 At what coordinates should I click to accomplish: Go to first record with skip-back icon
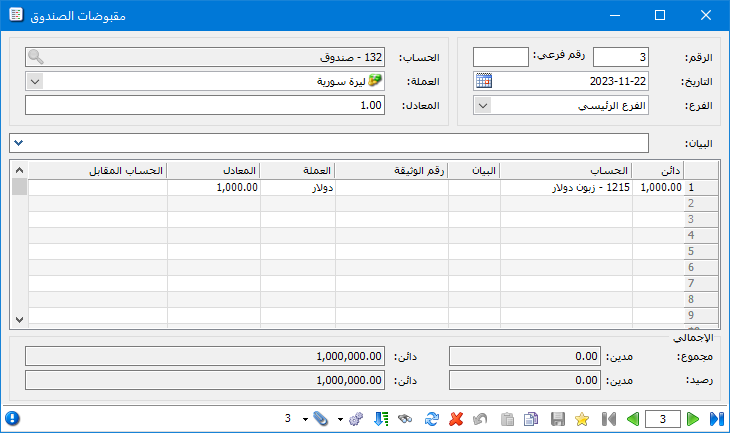click(x=608, y=419)
